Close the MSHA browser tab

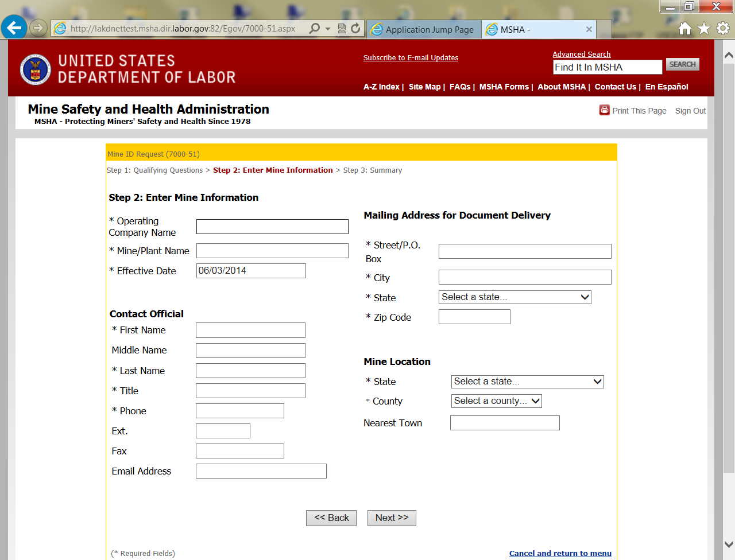click(x=589, y=29)
